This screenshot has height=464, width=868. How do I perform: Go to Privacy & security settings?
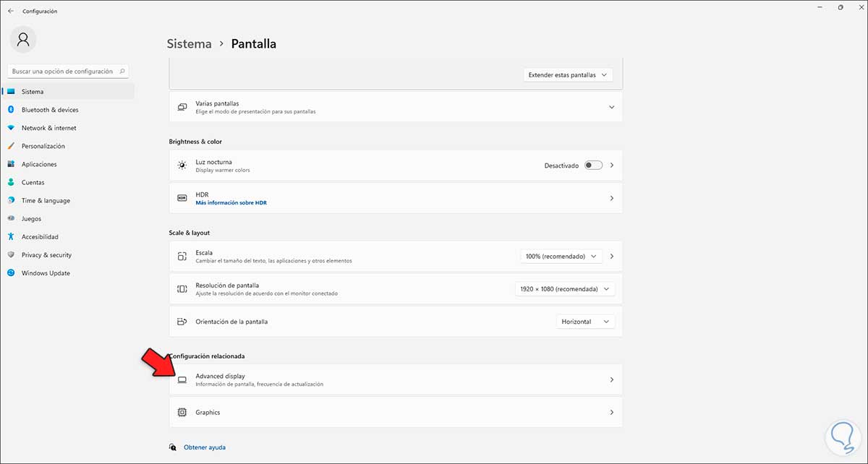46,255
